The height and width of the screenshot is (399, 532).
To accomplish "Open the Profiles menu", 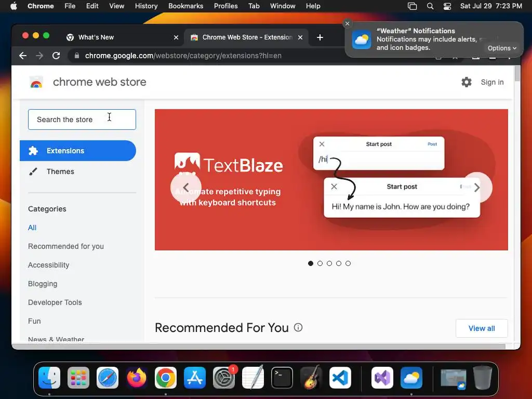I will point(226,6).
